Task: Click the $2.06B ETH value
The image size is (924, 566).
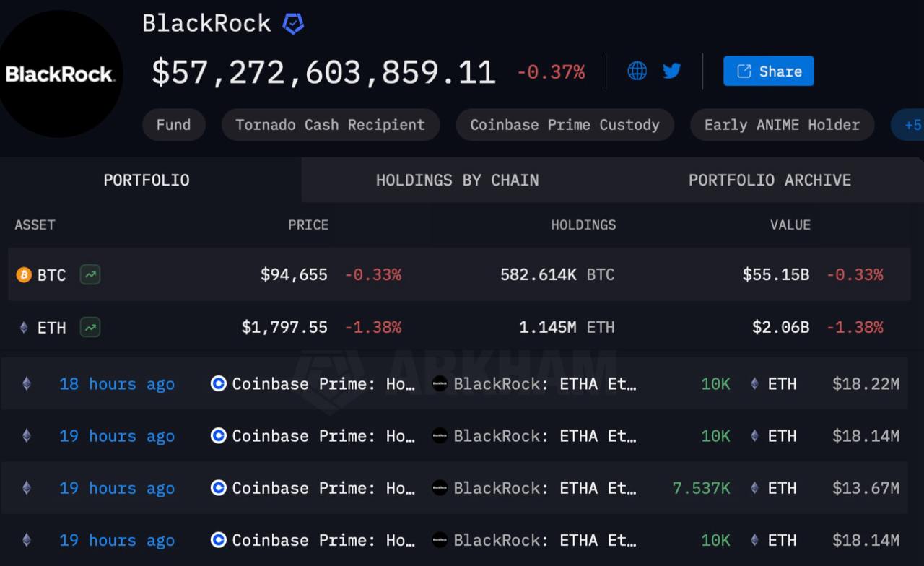Action: coord(780,327)
